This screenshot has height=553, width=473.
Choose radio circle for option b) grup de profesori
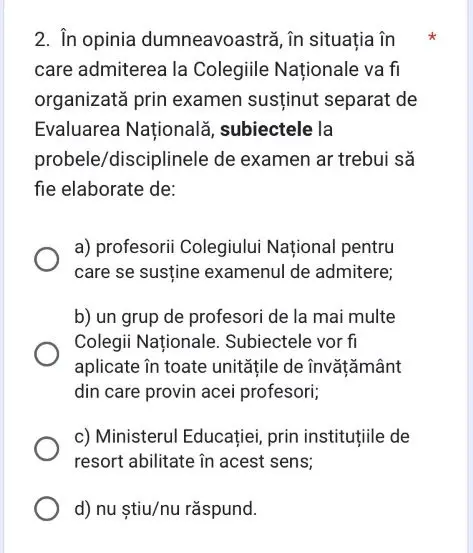47,354
